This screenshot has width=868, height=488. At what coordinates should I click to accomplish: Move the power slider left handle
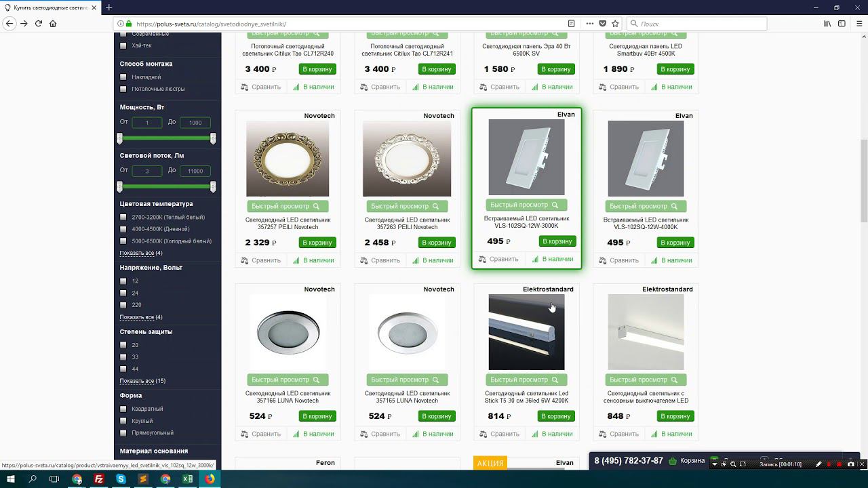pos(120,138)
